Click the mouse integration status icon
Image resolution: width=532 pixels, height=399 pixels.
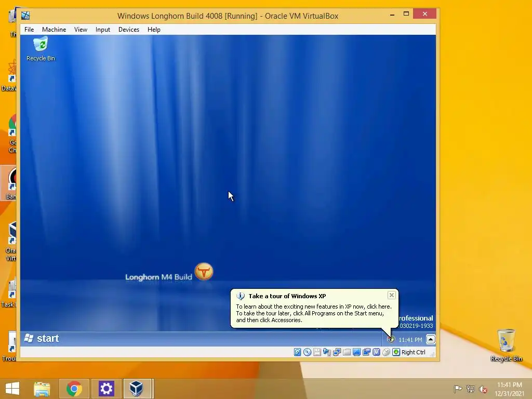tap(386, 352)
